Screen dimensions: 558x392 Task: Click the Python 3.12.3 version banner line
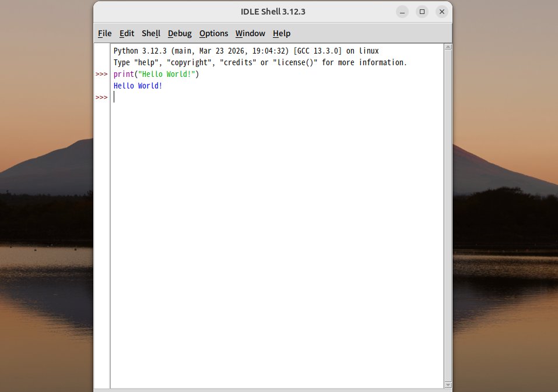click(x=246, y=51)
